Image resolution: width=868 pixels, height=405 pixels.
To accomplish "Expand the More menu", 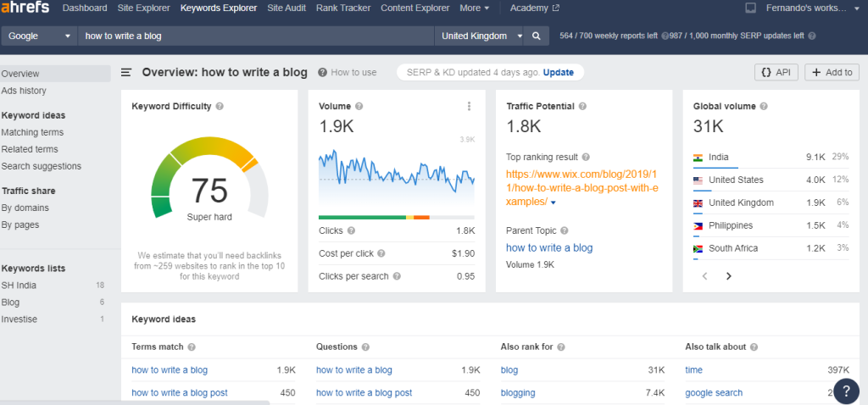I will (475, 8).
